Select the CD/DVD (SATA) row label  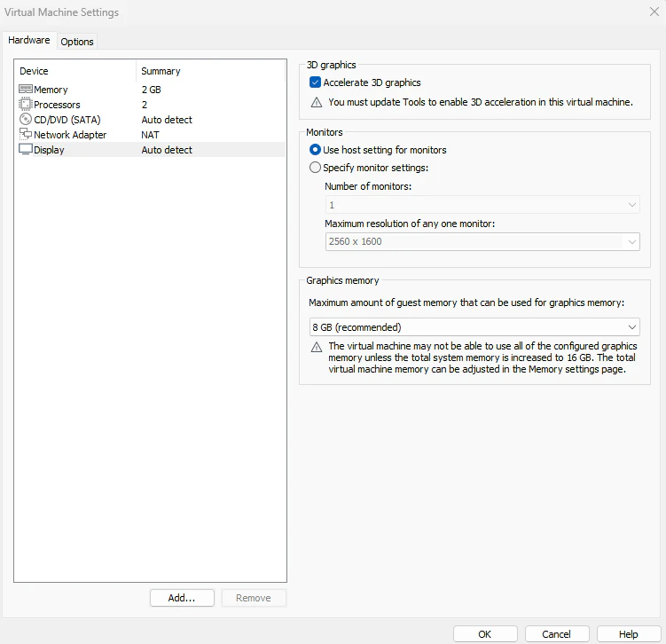pyautogui.click(x=67, y=120)
